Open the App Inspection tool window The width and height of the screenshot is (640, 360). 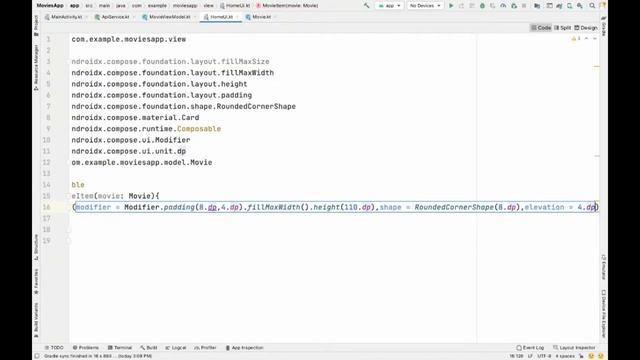(x=244, y=348)
